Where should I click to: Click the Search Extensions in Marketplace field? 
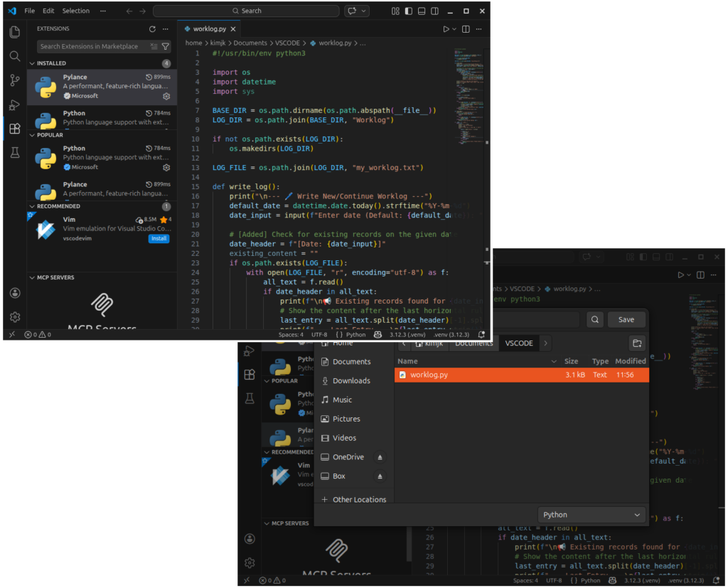[92, 46]
